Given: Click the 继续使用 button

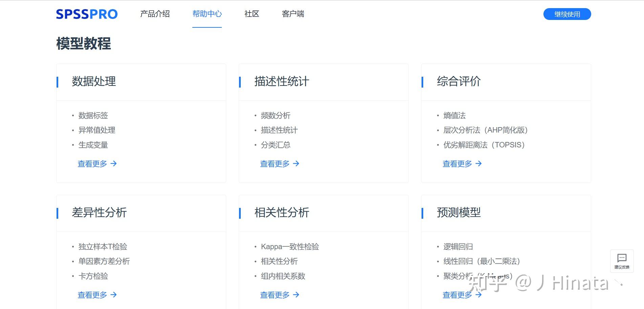Looking at the screenshot, I should click(567, 14).
